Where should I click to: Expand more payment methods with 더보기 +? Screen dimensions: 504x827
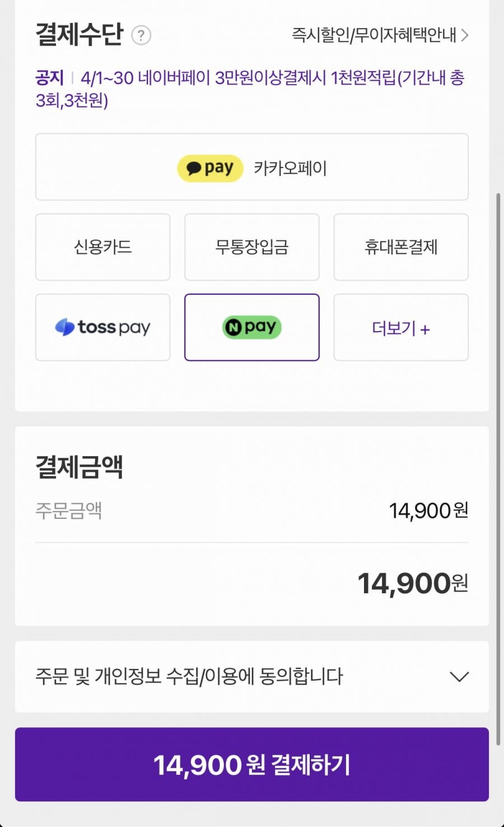pos(401,328)
